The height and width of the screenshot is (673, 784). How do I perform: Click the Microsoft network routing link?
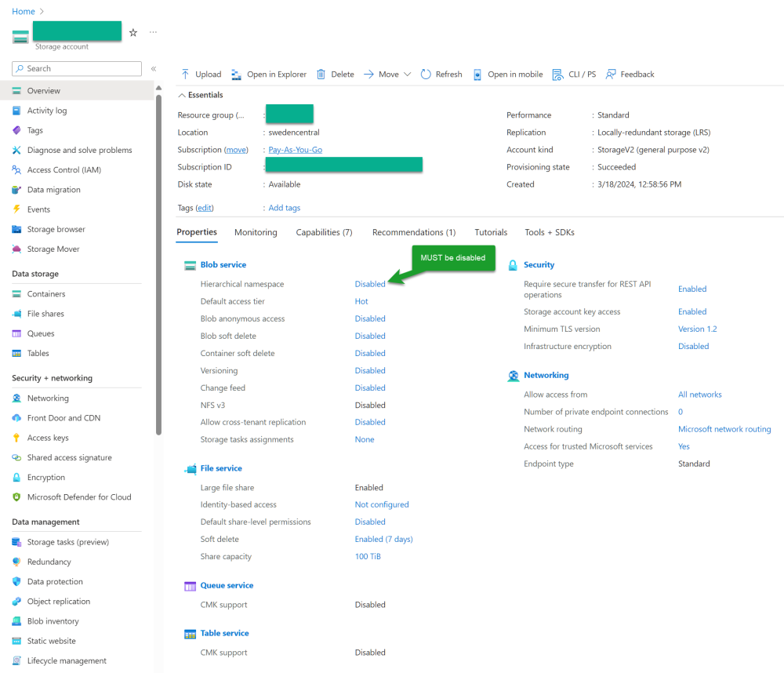click(724, 429)
